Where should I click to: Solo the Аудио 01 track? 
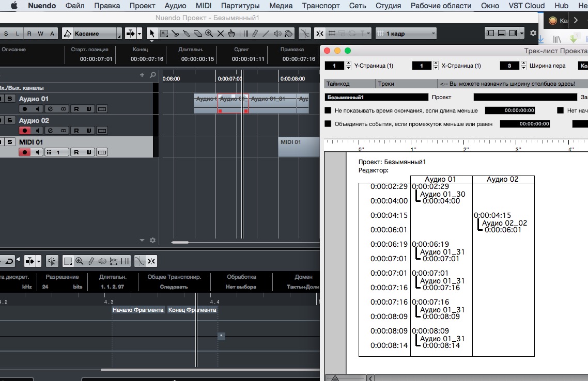(x=10, y=99)
